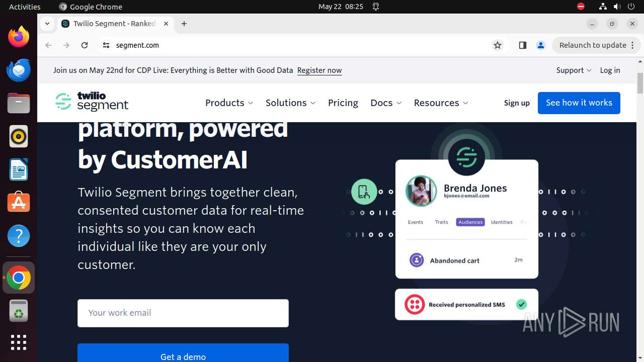Image resolution: width=644 pixels, height=362 pixels.
Task: Click the Twilio Segment logo
Action: tap(92, 102)
